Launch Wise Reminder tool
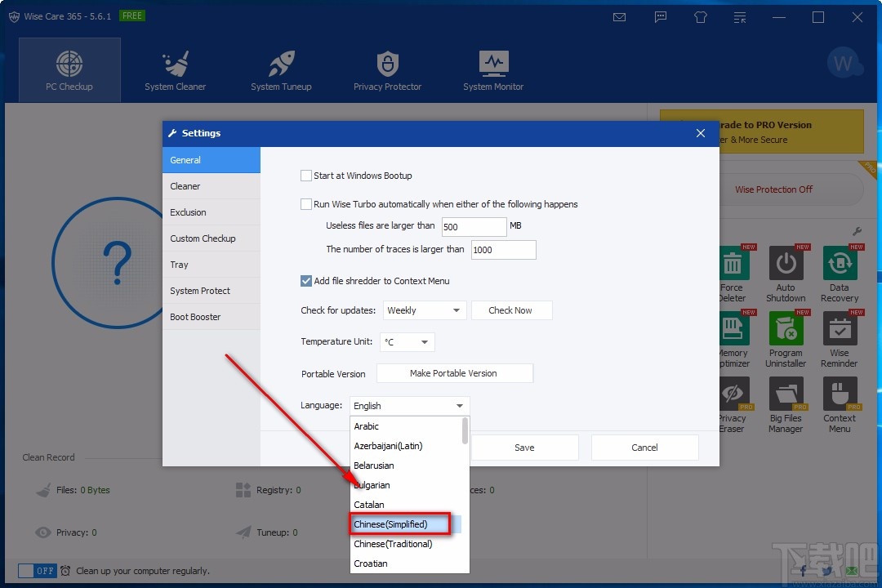Image resolution: width=882 pixels, height=588 pixels. [840, 339]
